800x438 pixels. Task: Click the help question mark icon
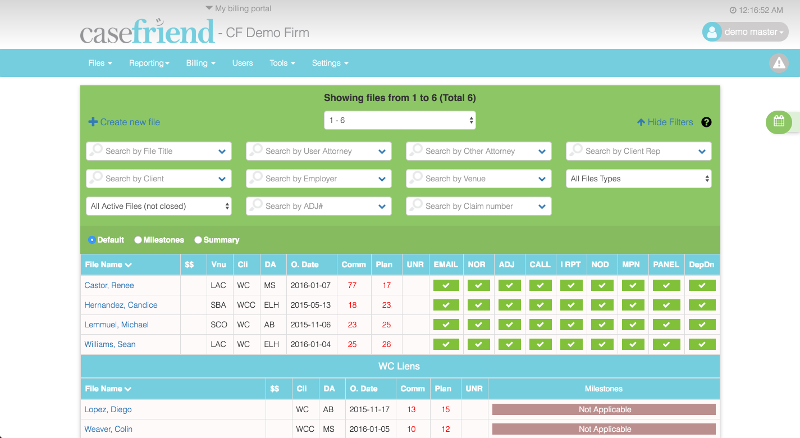(706, 122)
